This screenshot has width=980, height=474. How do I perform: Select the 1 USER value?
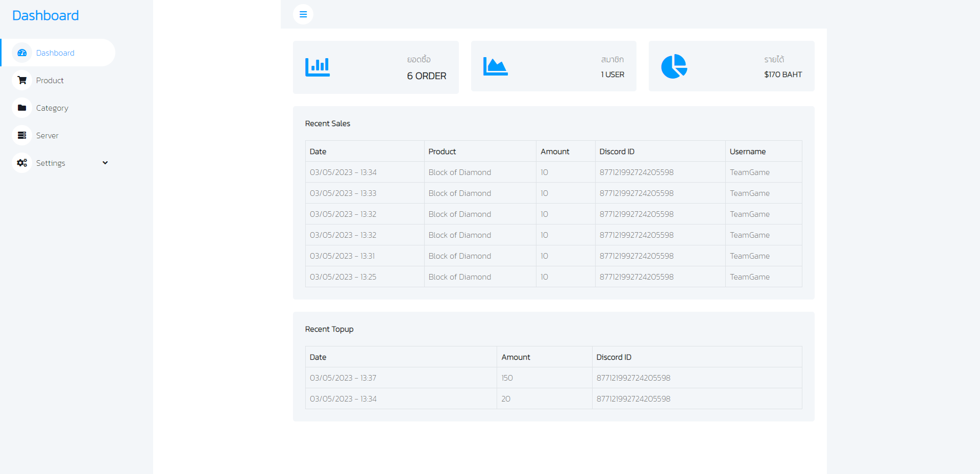click(612, 74)
